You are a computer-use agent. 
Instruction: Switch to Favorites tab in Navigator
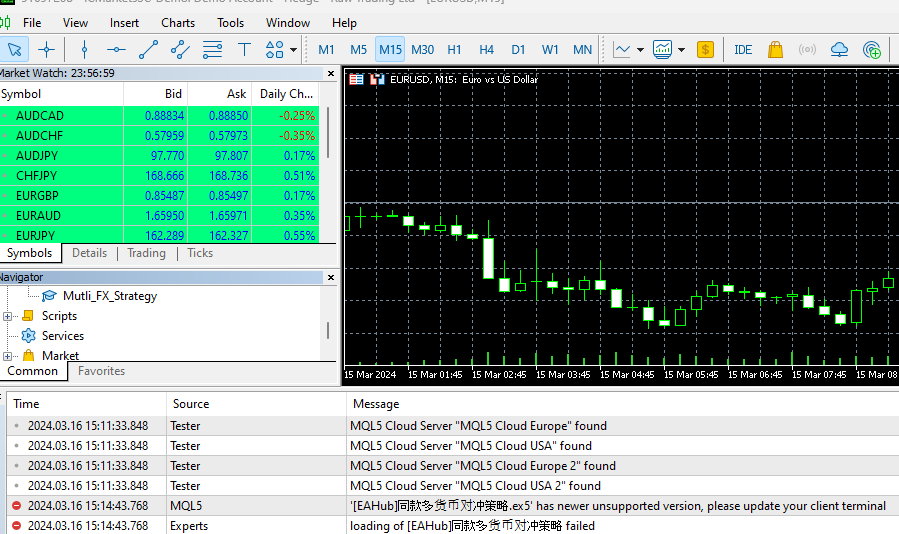coord(101,371)
